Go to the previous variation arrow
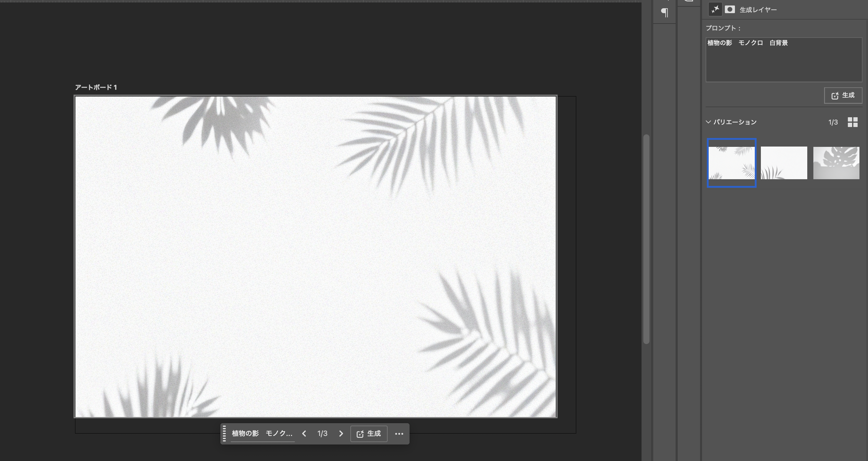868x461 pixels. click(304, 434)
